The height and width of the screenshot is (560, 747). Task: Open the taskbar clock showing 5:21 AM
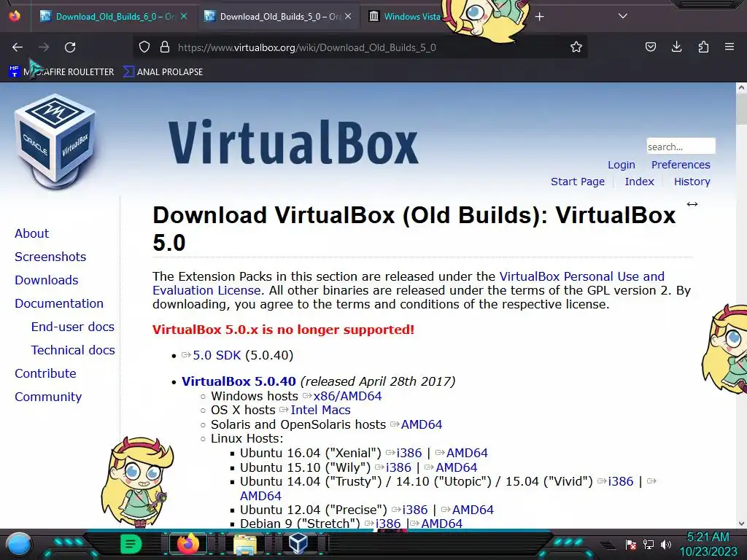pyautogui.click(x=708, y=544)
